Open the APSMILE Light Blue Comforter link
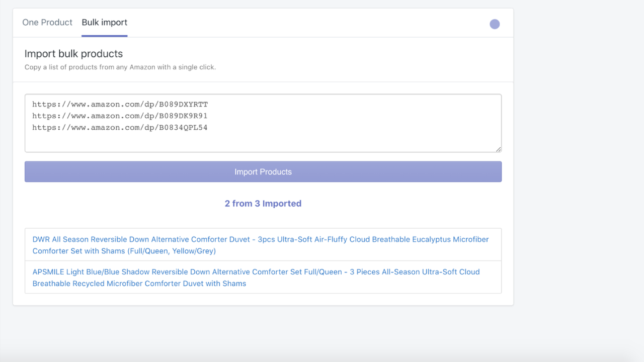The height and width of the screenshot is (362, 644). 256,278
